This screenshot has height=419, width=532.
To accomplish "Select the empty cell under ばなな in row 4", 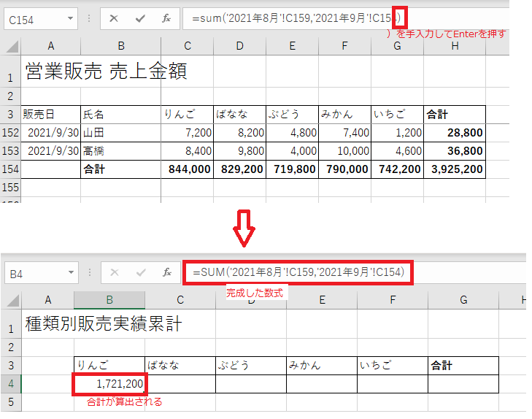I will (x=180, y=383).
